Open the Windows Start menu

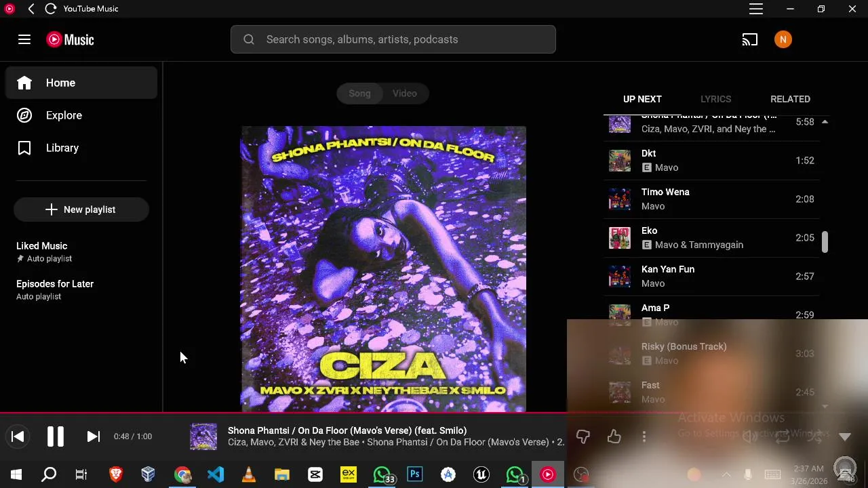[16, 475]
